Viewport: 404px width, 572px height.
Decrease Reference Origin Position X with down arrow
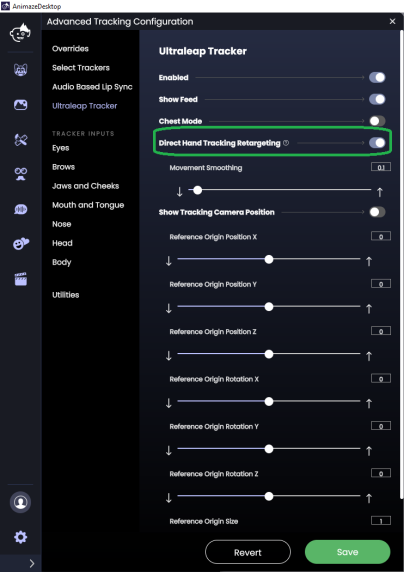tap(169, 261)
